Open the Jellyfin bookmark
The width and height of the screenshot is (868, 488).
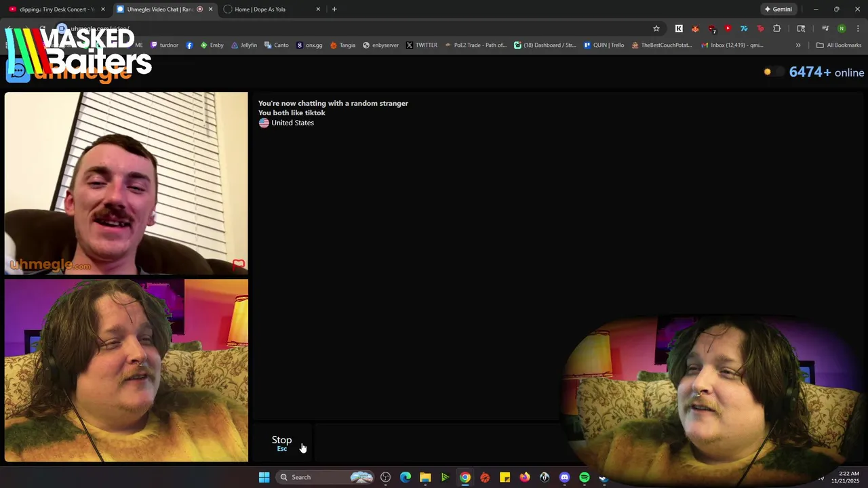[x=244, y=45]
